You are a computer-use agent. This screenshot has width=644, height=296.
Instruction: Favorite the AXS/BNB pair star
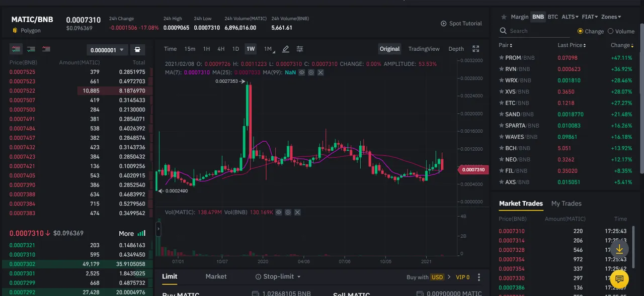pyautogui.click(x=501, y=182)
